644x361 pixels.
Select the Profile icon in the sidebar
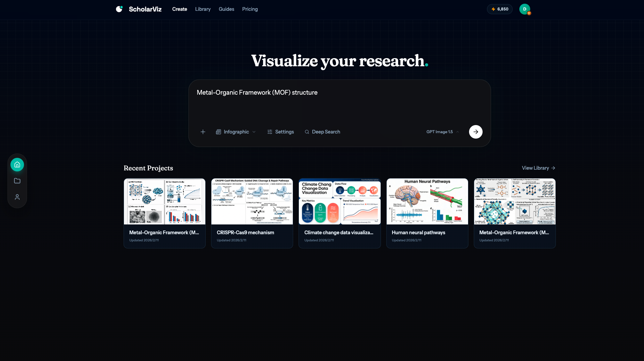(x=17, y=197)
